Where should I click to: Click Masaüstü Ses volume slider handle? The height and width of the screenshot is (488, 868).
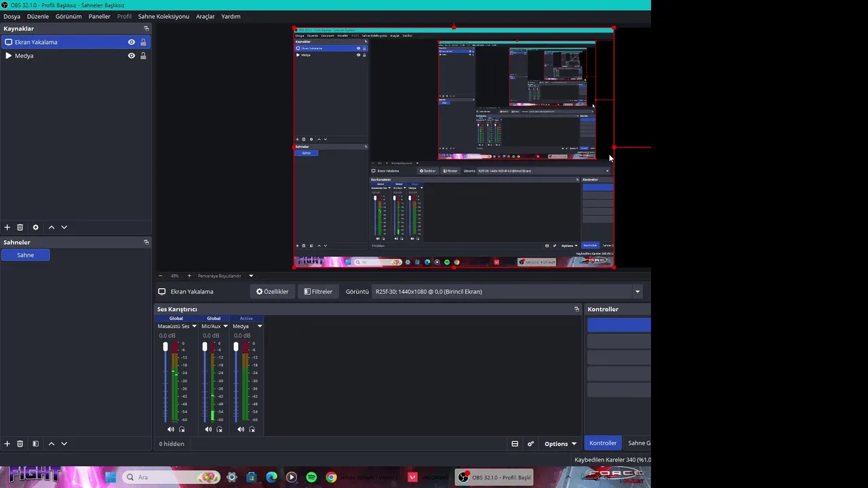pyautogui.click(x=165, y=347)
